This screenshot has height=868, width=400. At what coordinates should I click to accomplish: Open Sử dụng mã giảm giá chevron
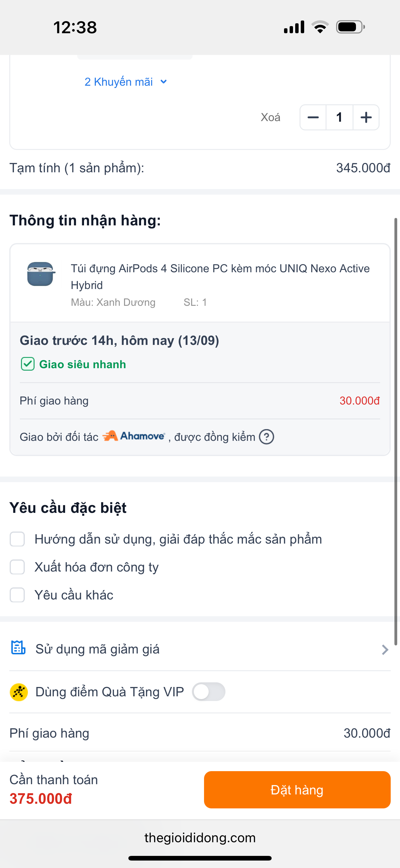pyautogui.click(x=385, y=649)
